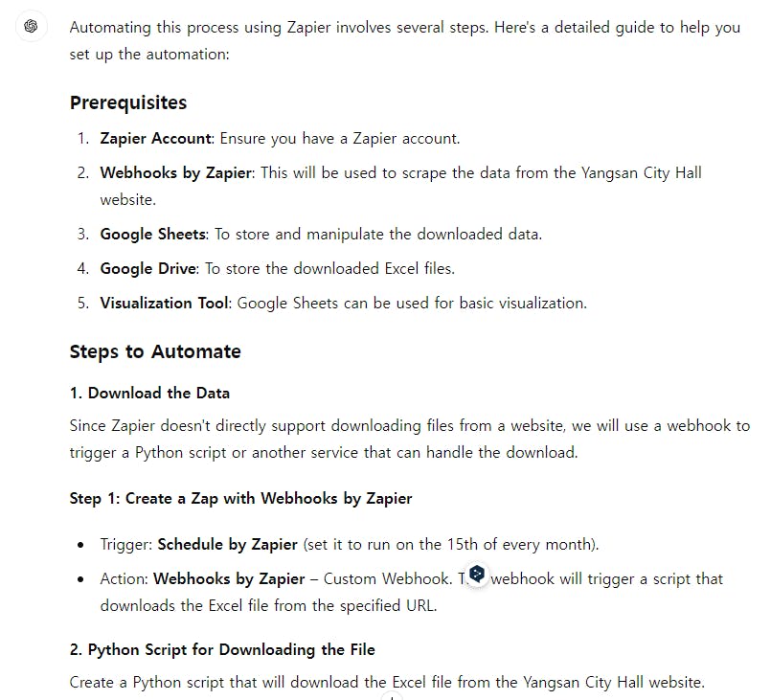Select the Prerequisites heading
Image resolution: width=771 pixels, height=700 pixels.
128,102
